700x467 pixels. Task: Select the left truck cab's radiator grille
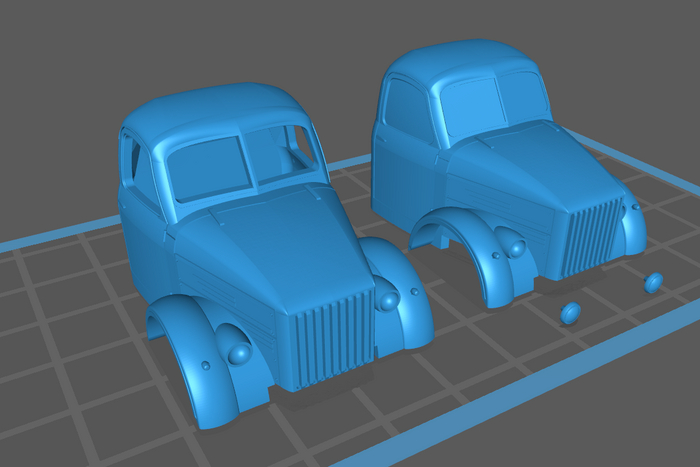332,338
